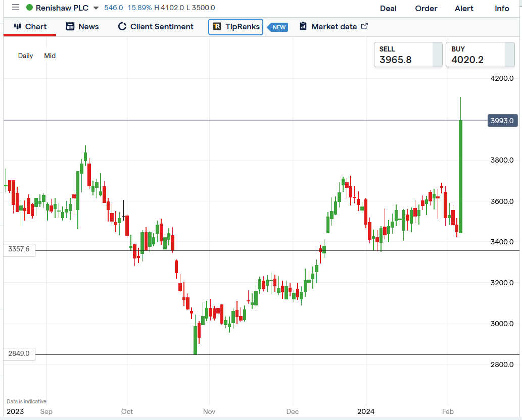The height and width of the screenshot is (420, 522).
Task: Expand the Renishaw PLC dropdown arrow
Action: coord(96,8)
